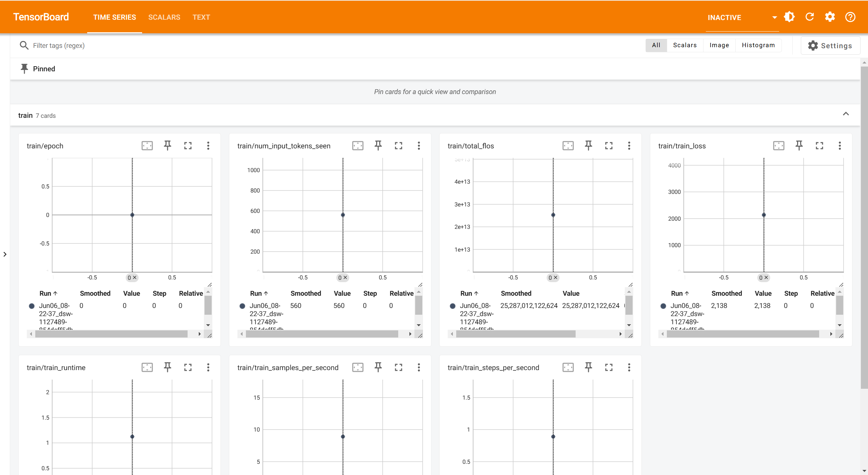Viewport: 868px width, 475px height.
Task: Click the main page vertical scrollbar
Action: click(x=864, y=227)
